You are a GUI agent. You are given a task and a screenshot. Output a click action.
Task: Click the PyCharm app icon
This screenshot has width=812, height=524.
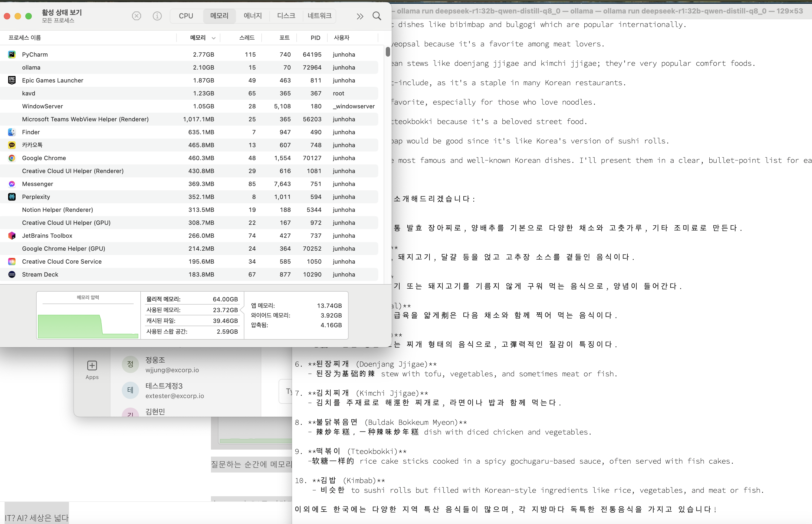[12, 54]
